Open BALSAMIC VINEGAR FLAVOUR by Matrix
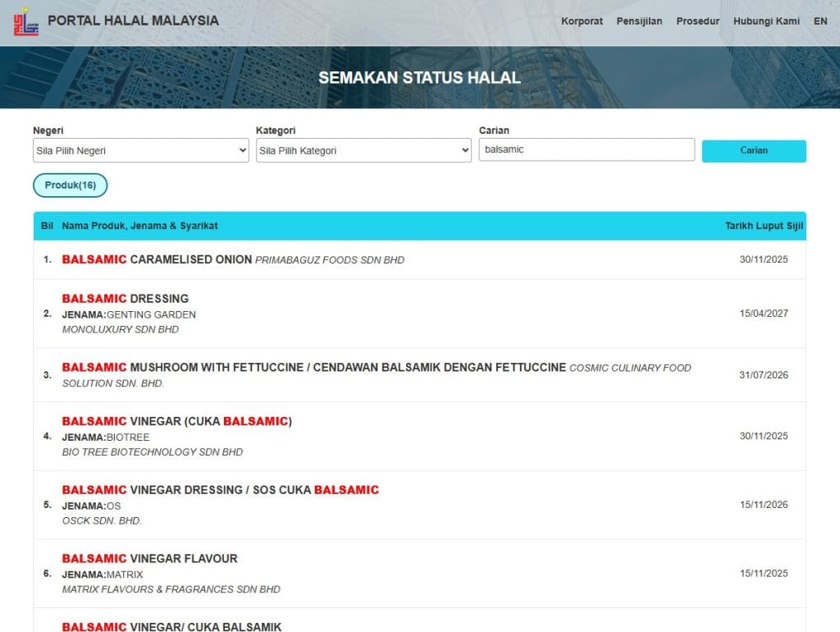The height and width of the screenshot is (632, 840). point(150,558)
